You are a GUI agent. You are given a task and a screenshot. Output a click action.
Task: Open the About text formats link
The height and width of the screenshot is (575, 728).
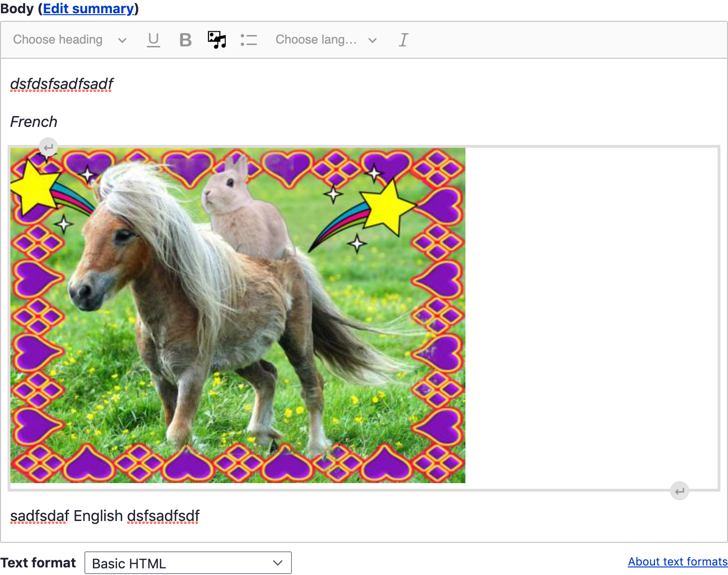(x=677, y=562)
